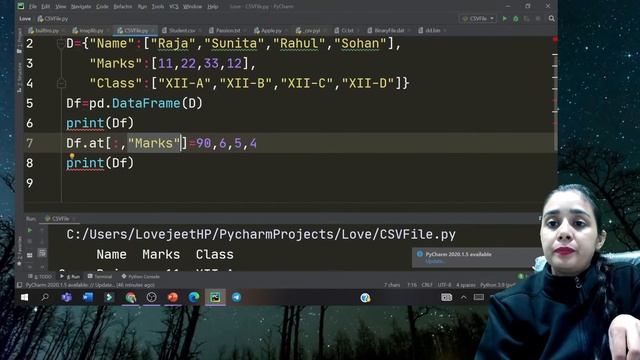Switch to PyCharm taskbar icon
640x360 pixels.
[x=215, y=297]
